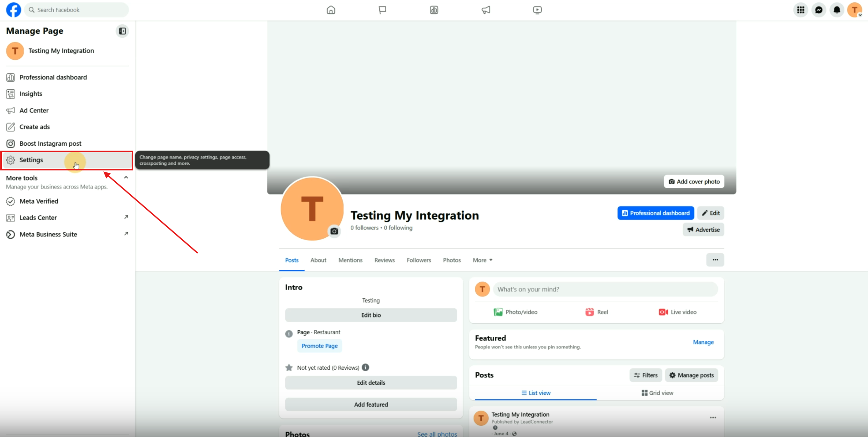Open the account profile avatar menu
This screenshot has width=868, height=437.
pyautogui.click(x=855, y=10)
